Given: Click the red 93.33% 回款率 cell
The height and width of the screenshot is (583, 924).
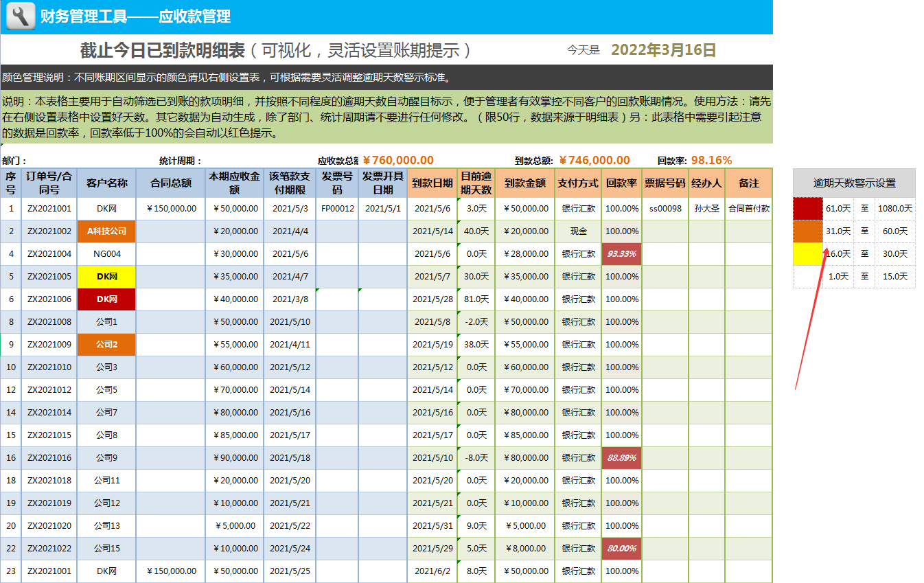Looking at the screenshot, I should (622, 254).
